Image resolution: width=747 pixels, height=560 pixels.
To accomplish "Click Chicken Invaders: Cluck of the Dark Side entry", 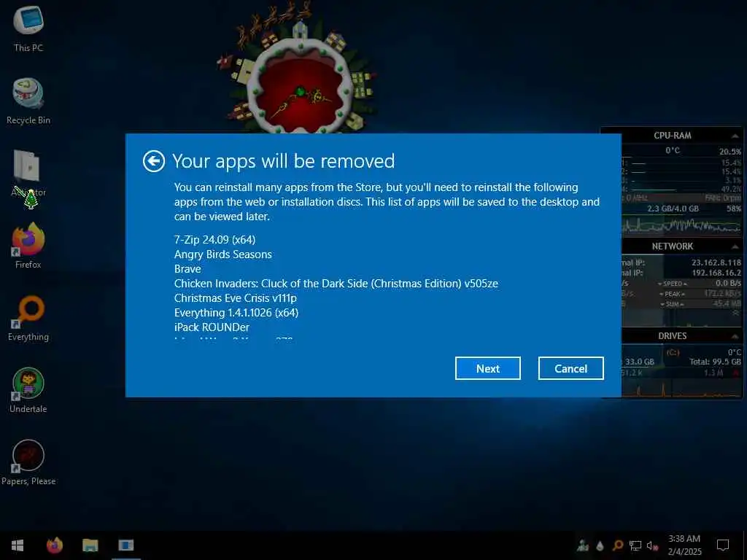I will [336, 284].
